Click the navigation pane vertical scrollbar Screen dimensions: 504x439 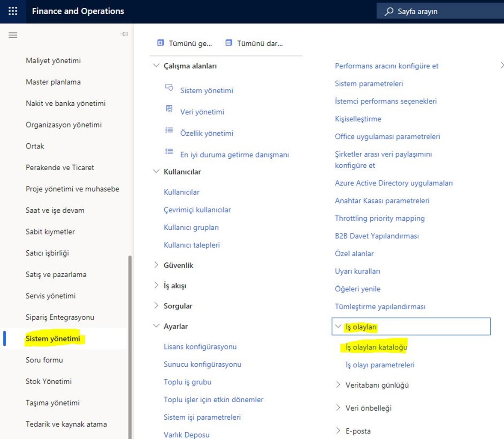130,342
